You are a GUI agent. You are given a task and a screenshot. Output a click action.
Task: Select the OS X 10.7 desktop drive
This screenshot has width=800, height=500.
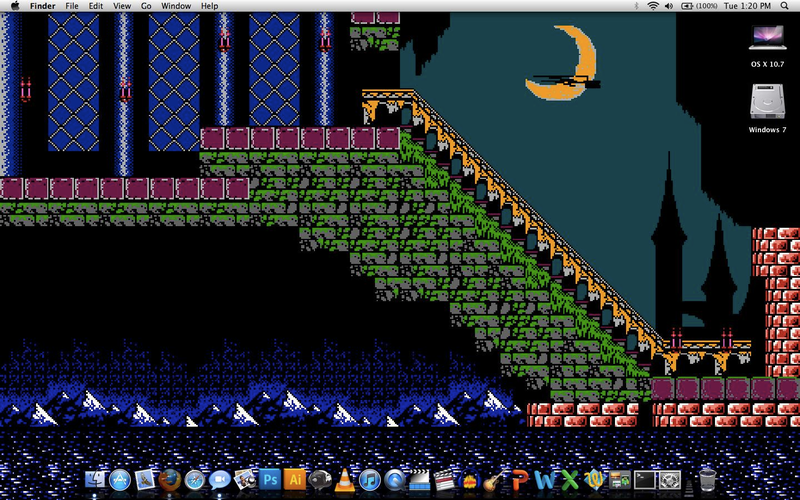click(x=767, y=46)
